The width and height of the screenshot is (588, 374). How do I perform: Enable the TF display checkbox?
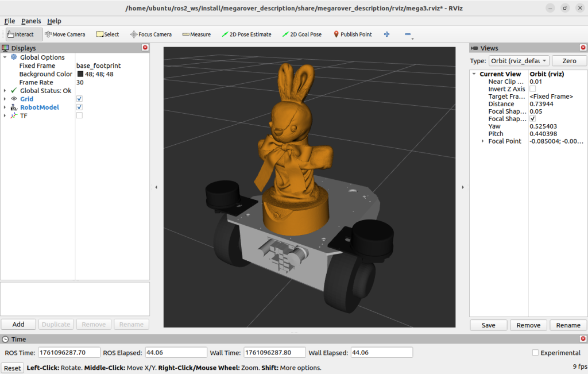[79, 115]
